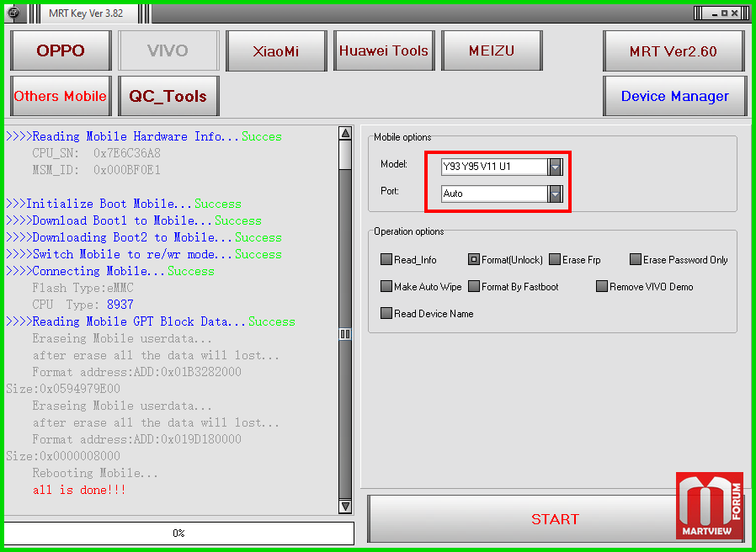Image resolution: width=756 pixels, height=552 pixels.
Task: Enable the Erase Frp checkbox
Action: point(555,259)
